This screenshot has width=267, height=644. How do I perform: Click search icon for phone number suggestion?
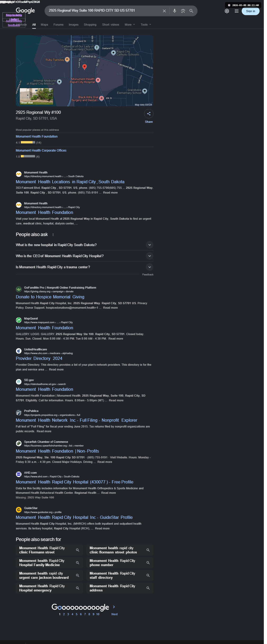[148, 563]
